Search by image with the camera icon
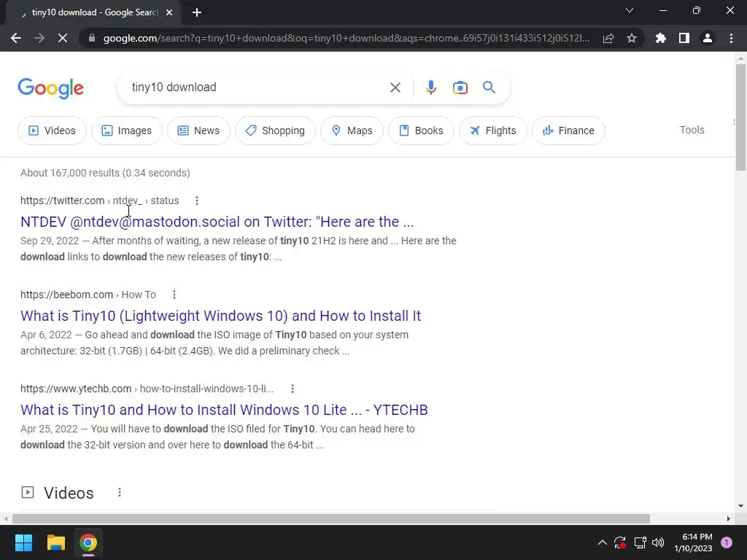 tap(460, 87)
